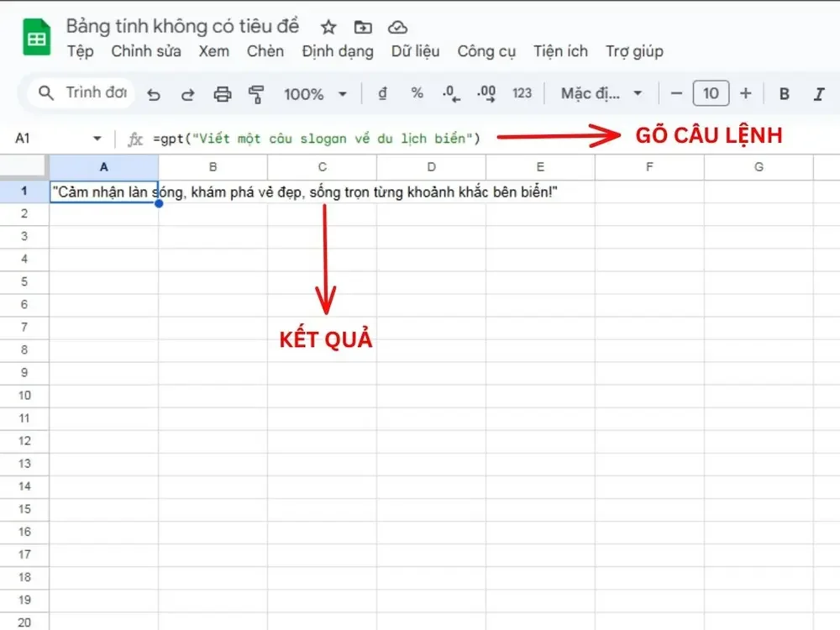840x630 pixels.
Task: Toggle bold formatting
Action: coord(785,94)
